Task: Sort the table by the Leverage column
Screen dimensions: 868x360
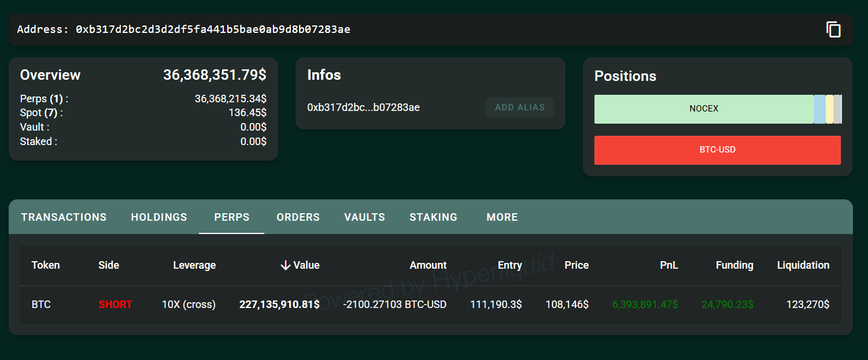Action: coord(194,265)
